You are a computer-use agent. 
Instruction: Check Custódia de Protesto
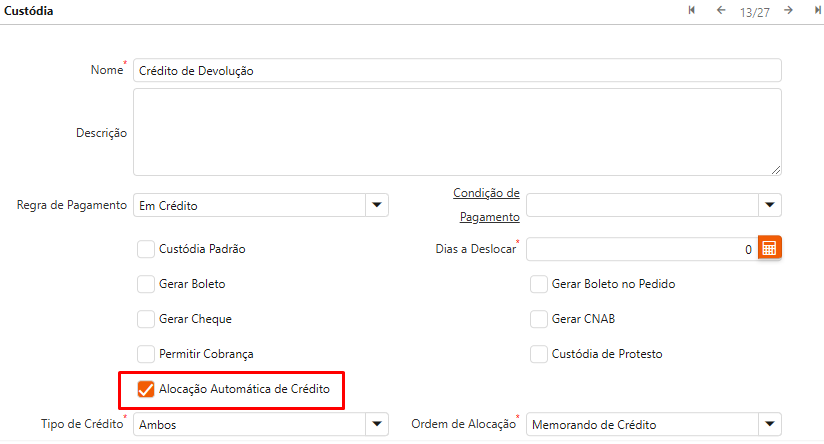coord(539,354)
